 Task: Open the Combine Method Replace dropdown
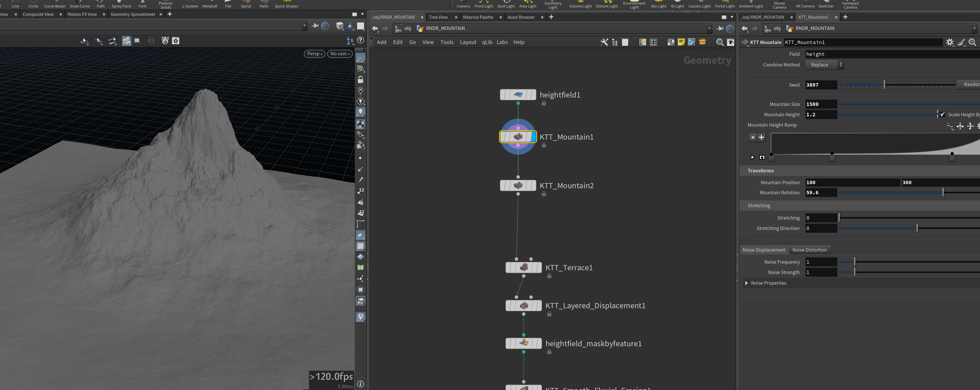click(824, 65)
